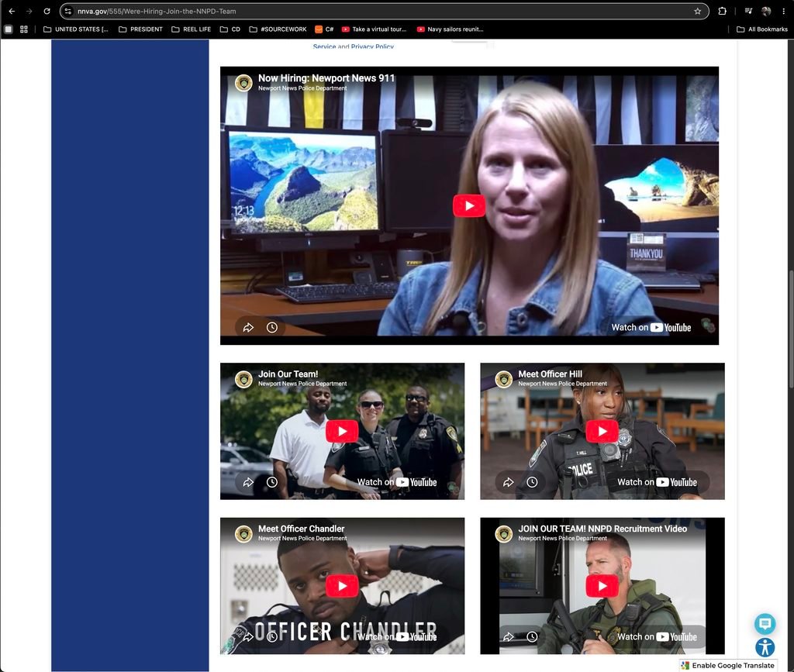Viewport: 794px width, 672px height.
Task: Reload the current nnva.gov page
Action: pos(47,11)
